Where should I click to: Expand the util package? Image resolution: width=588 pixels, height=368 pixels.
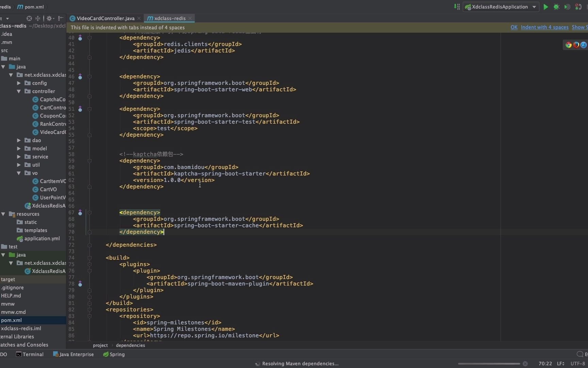[x=19, y=165]
